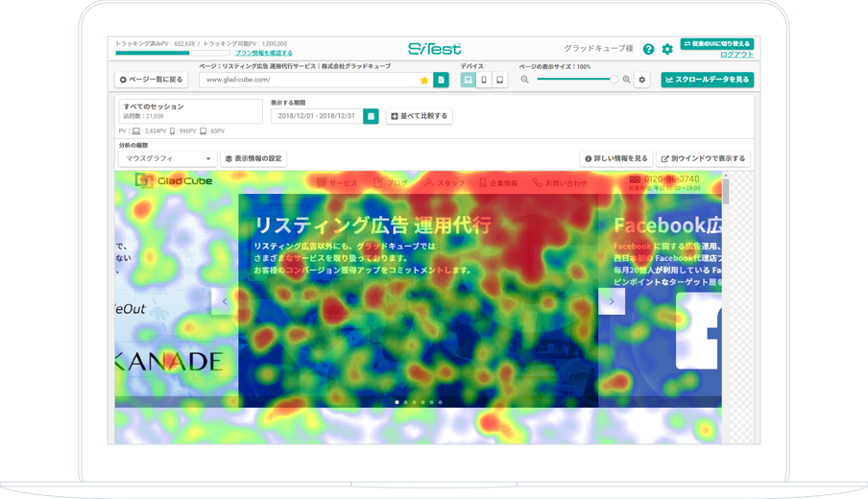This screenshot has width=868, height=499.
Task: Open the green calendar date picker icon
Action: point(371,116)
